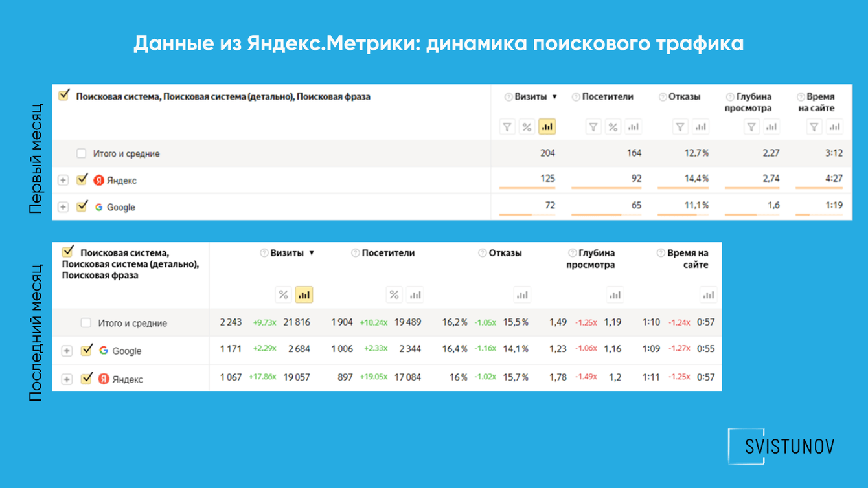The image size is (868, 488).
Task: Expand the Яндекс row in last-month table
Action: pyautogui.click(x=67, y=379)
